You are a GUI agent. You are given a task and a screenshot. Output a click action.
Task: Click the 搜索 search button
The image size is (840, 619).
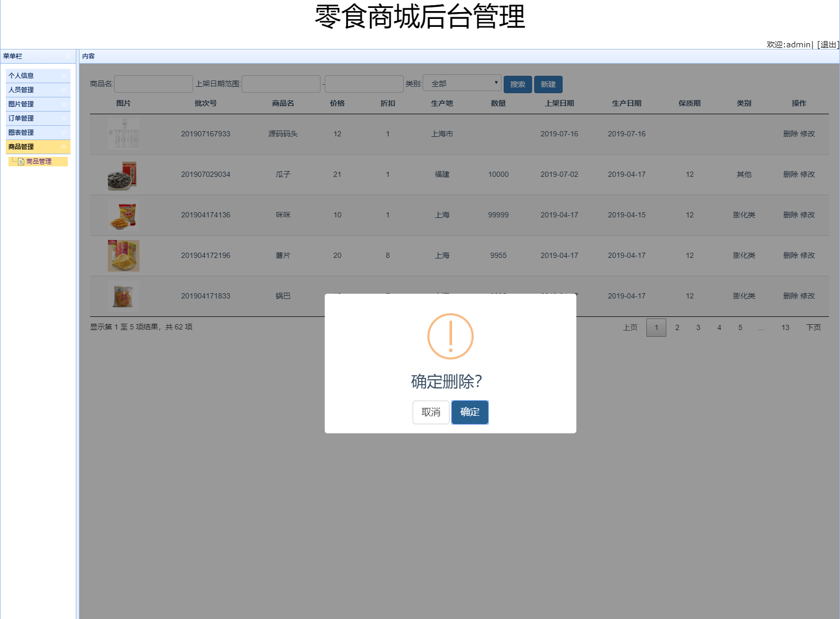(518, 84)
